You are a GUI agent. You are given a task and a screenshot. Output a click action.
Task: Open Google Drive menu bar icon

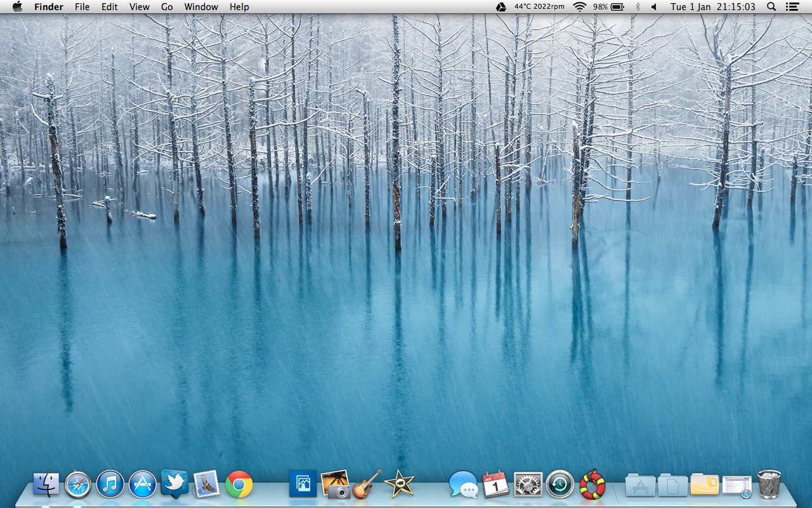501,7
